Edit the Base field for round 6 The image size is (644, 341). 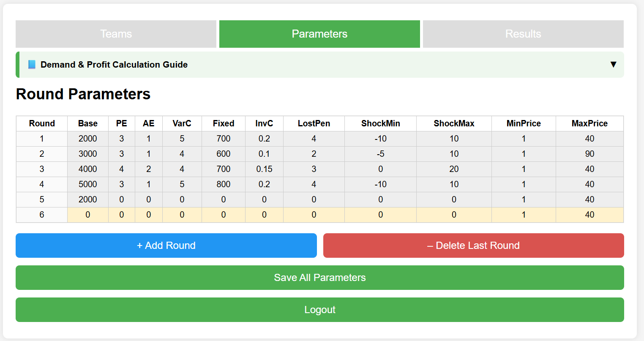(88, 215)
